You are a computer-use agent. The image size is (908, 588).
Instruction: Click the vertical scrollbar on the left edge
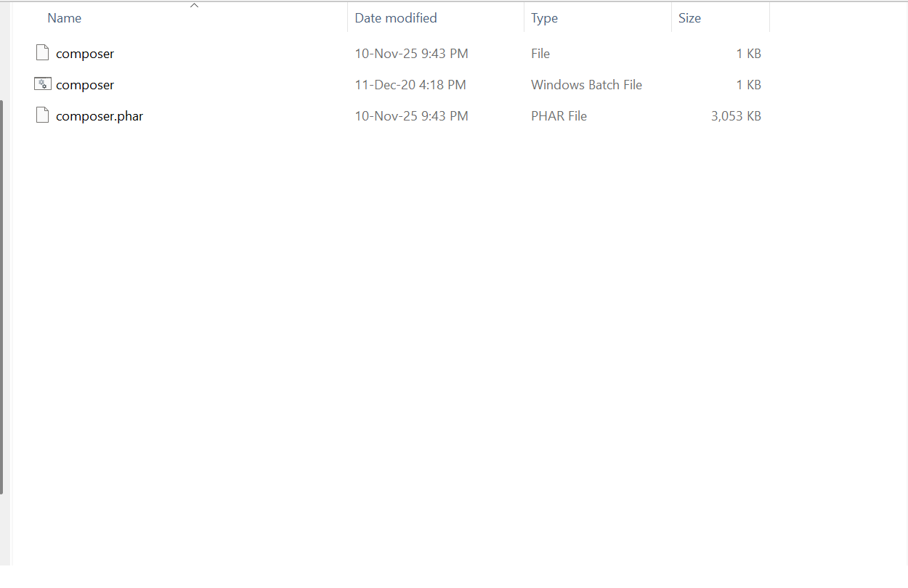pyautogui.click(x=1, y=297)
